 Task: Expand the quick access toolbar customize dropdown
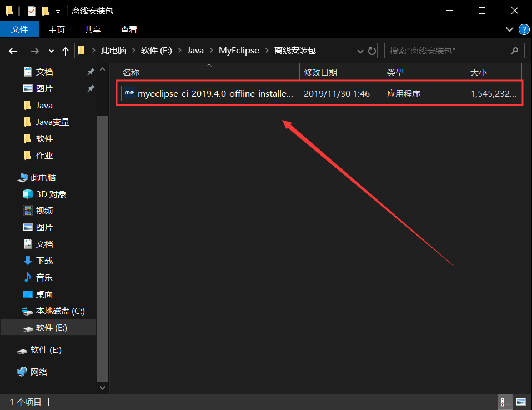(57, 11)
